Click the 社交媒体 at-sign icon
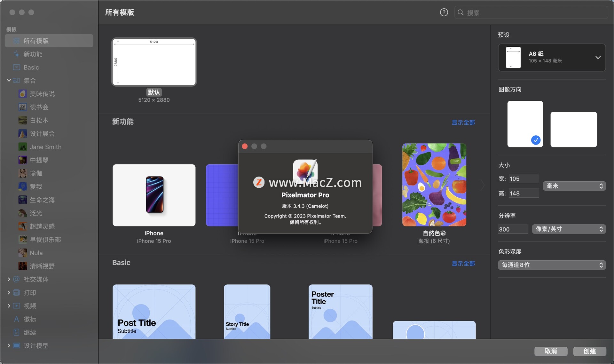614x364 pixels. click(x=16, y=279)
